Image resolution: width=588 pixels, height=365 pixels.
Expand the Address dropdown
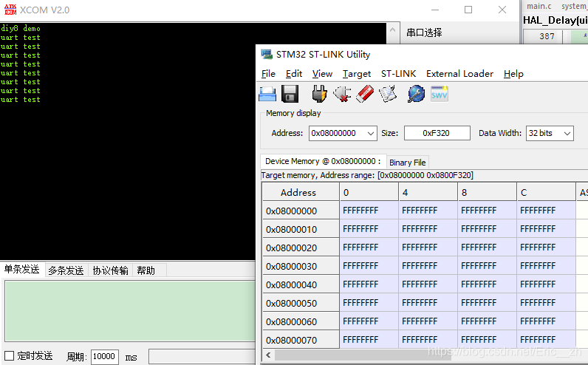click(x=371, y=133)
